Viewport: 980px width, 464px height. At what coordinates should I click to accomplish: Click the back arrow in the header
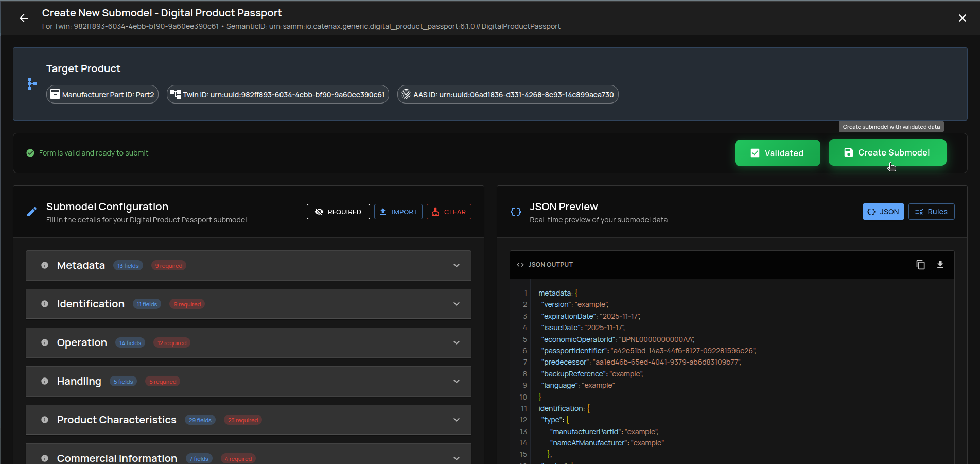coord(24,18)
